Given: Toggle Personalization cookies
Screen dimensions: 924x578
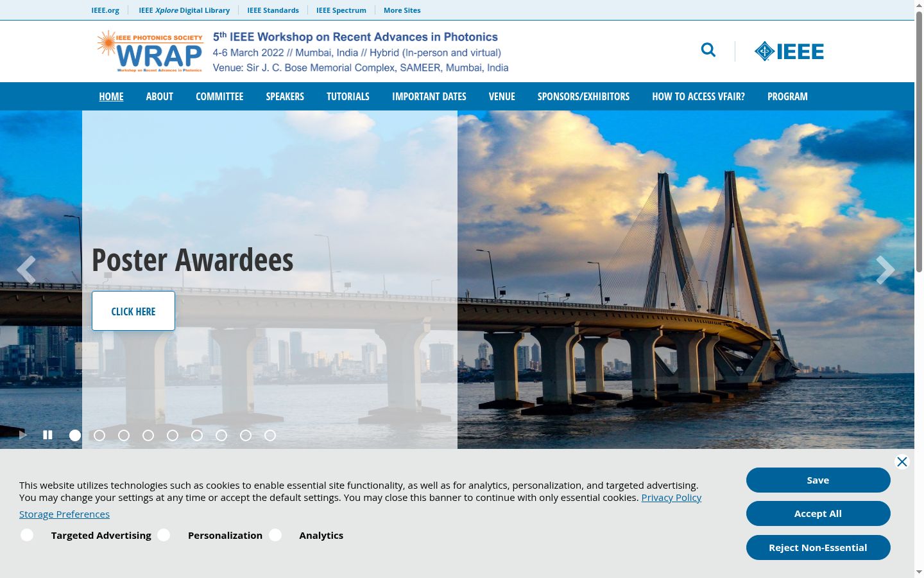Looking at the screenshot, I should 164,535.
